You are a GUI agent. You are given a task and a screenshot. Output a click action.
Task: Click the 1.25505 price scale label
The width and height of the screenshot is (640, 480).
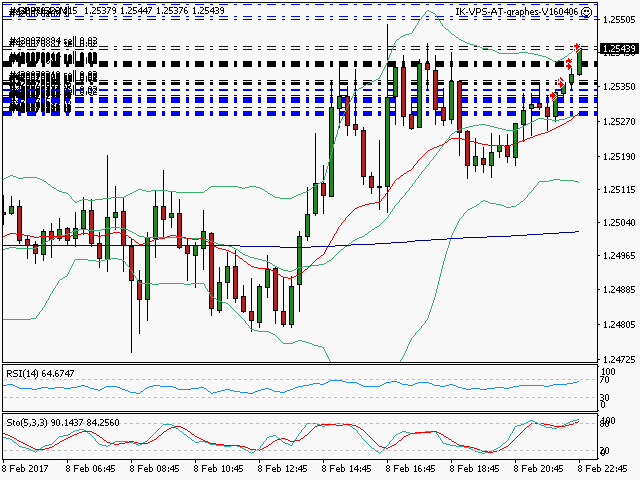click(619, 20)
